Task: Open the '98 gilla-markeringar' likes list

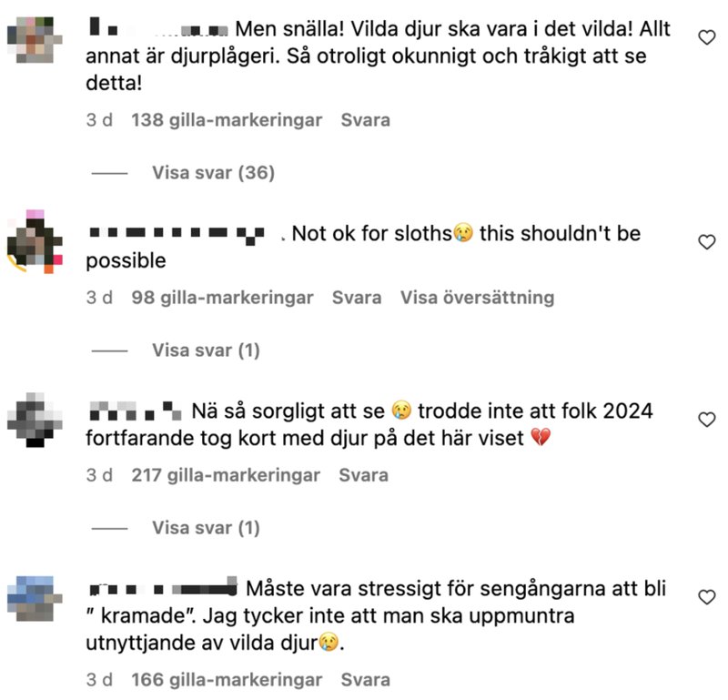Action: click(x=222, y=298)
